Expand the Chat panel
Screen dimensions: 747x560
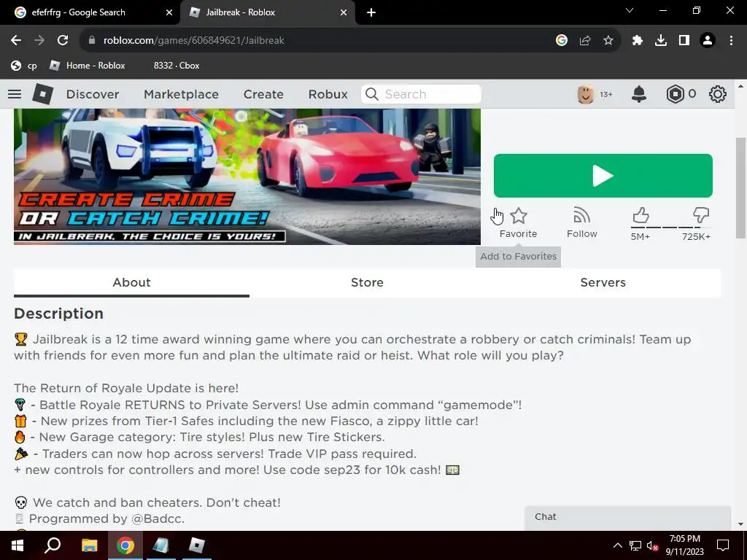tap(628, 518)
